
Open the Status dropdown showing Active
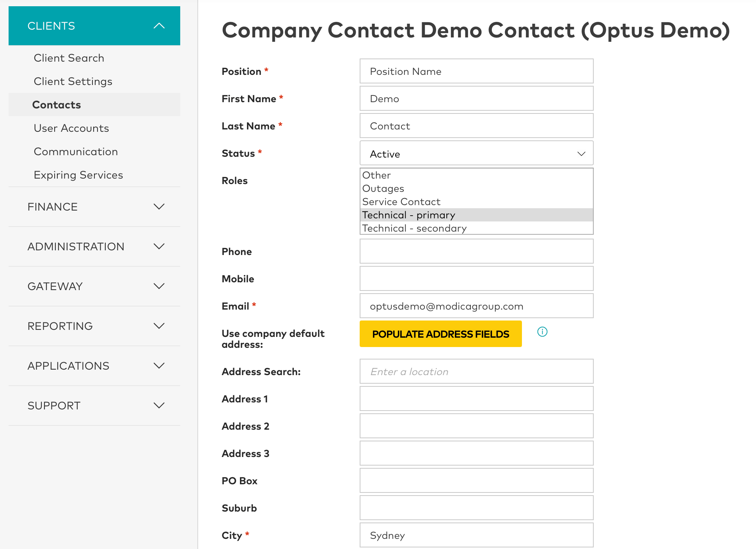tap(476, 154)
